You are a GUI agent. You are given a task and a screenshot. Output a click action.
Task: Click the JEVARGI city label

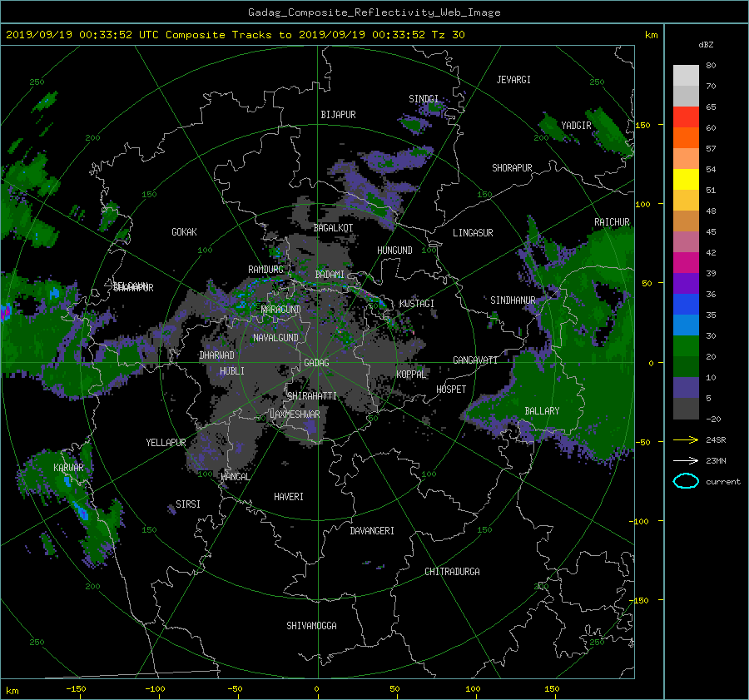point(513,80)
